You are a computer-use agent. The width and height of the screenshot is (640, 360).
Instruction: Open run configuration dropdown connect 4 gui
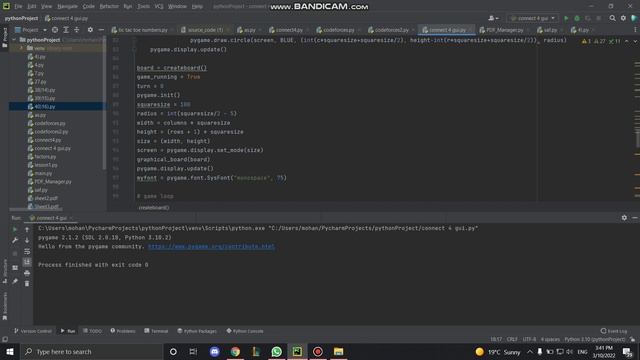click(x=532, y=18)
